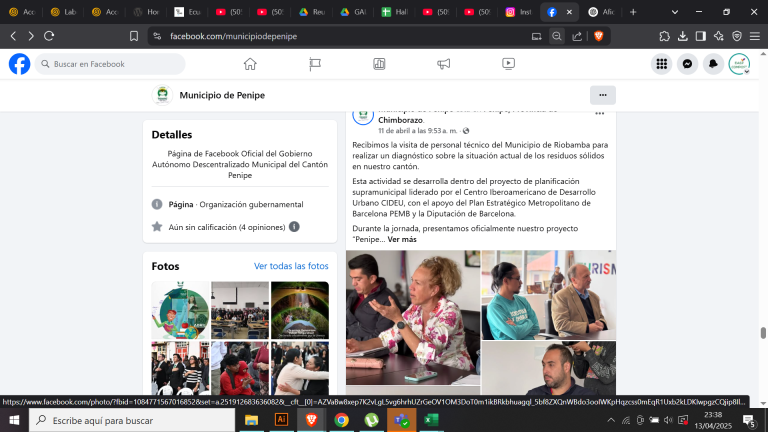This screenshot has width=768, height=432.
Task: Open Brave Leo AI sparkle icon
Action: [719, 36]
